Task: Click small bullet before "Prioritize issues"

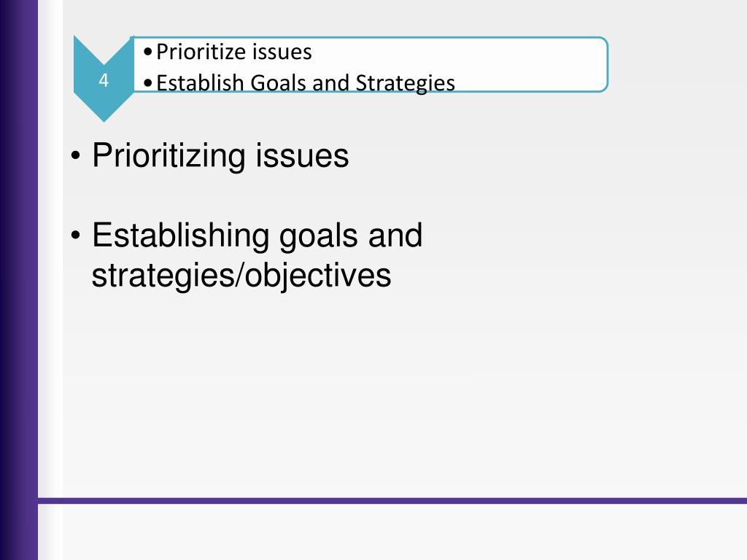Action: point(147,52)
